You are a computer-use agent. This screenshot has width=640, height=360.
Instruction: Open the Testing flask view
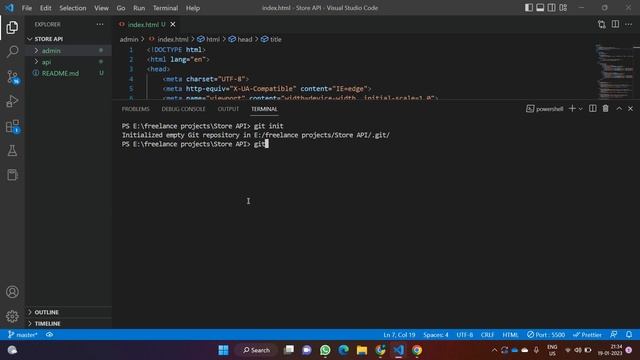click(x=12, y=151)
